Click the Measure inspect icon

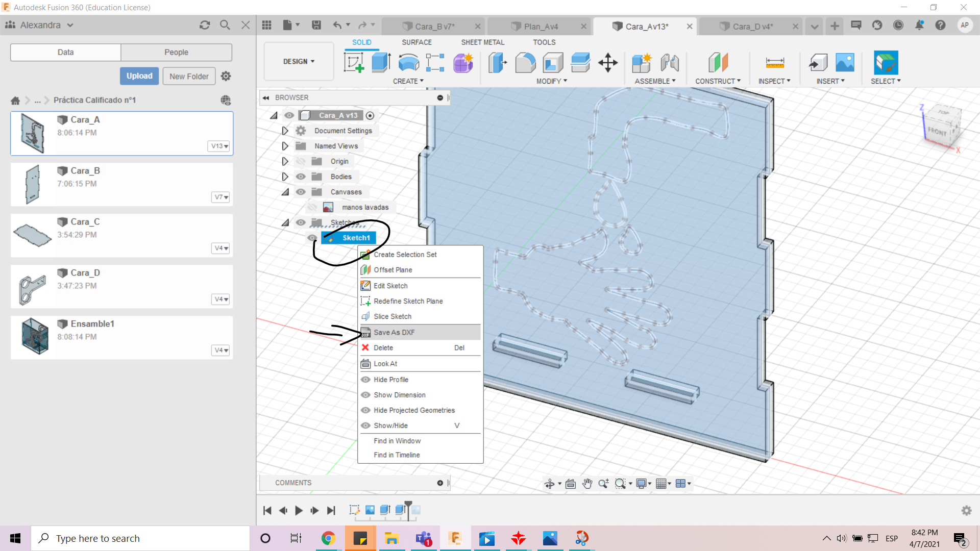774,63
